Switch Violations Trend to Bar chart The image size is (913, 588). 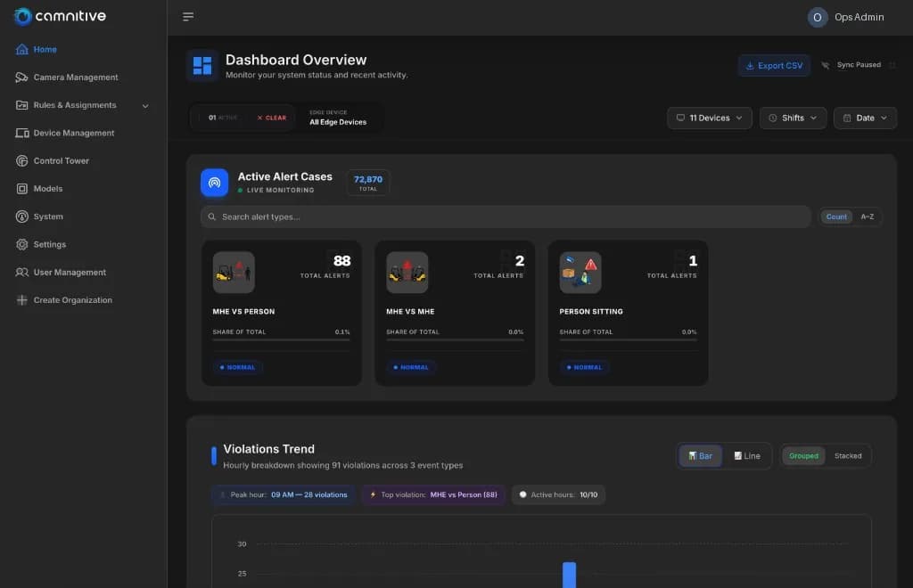pos(701,456)
